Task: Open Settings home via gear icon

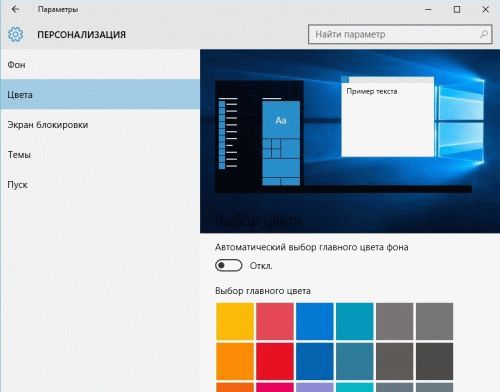Action: point(15,34)
